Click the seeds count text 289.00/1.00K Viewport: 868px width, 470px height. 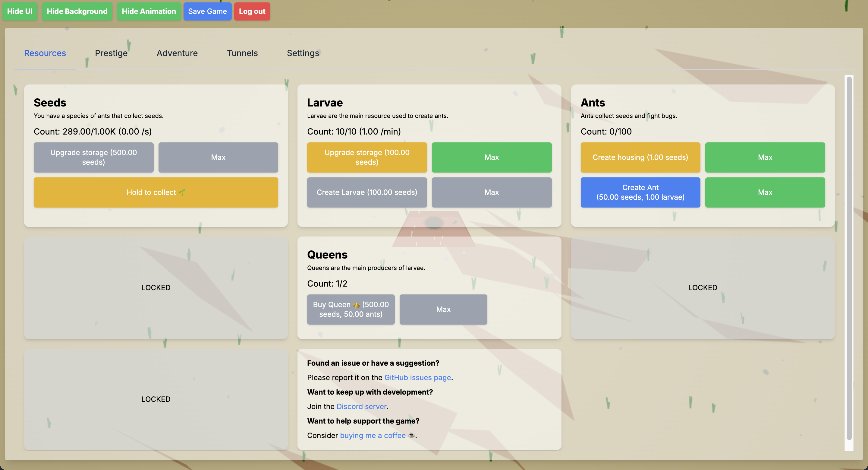tap(89, 132)
